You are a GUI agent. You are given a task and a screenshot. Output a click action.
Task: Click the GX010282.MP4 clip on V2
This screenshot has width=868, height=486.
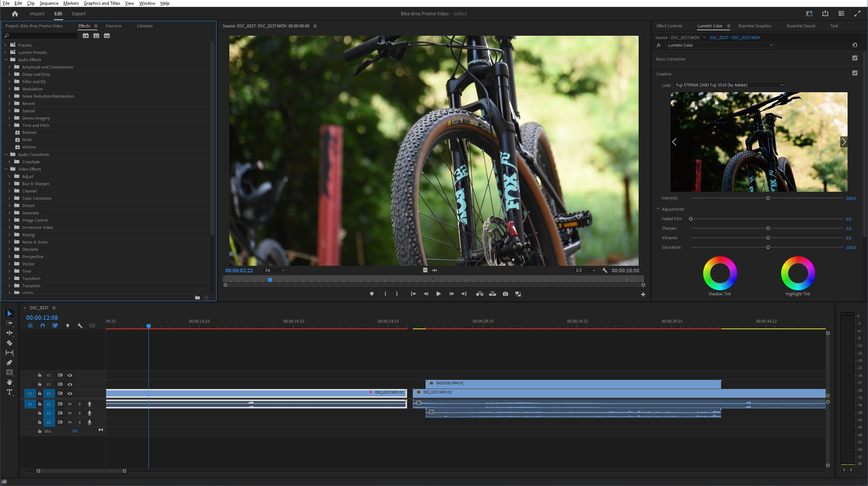573,384
